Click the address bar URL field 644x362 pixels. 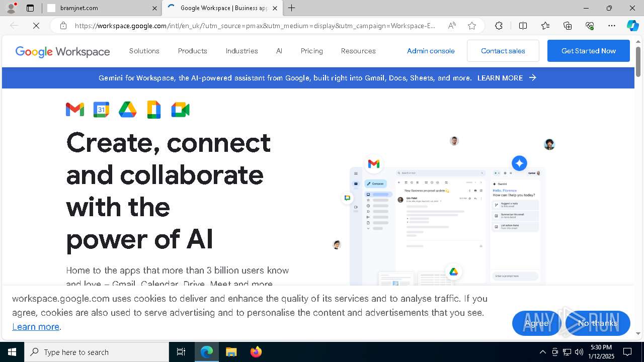pos(255,26)
